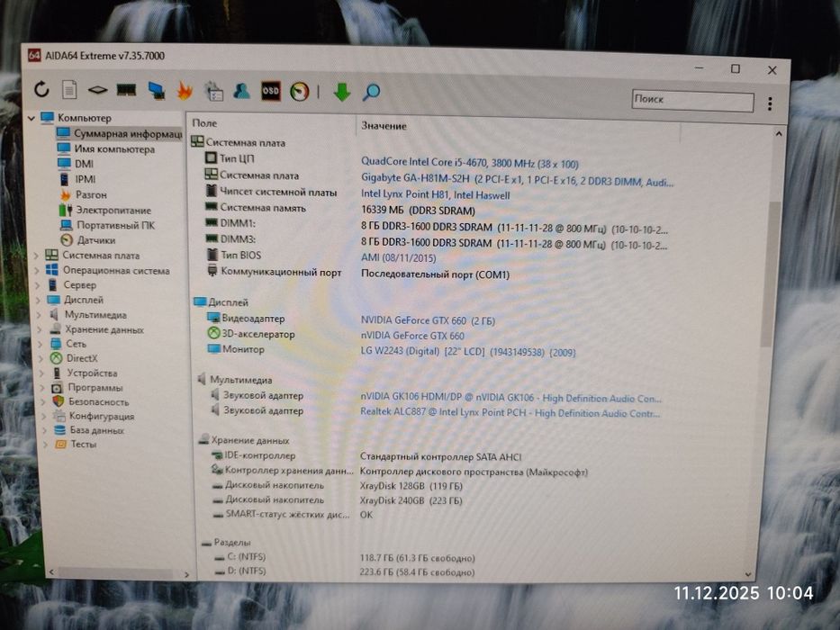Click the green download arrow icon
This screenshot has height=630, width=840.
click(x=342, y=92)
